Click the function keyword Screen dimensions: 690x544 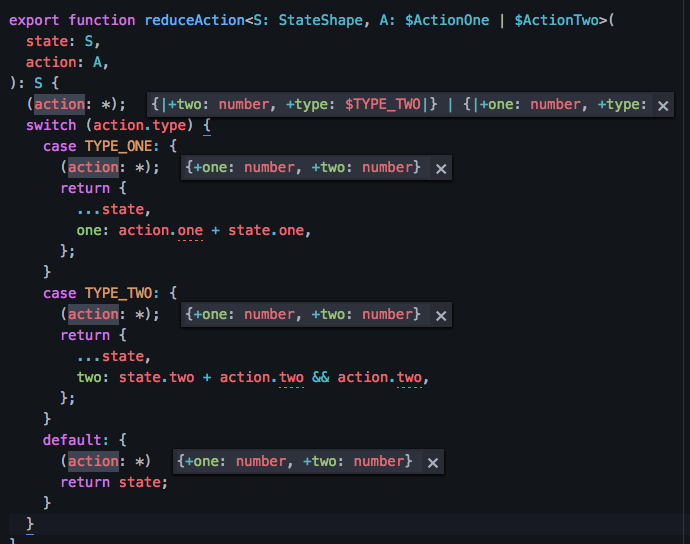[102, 20]
